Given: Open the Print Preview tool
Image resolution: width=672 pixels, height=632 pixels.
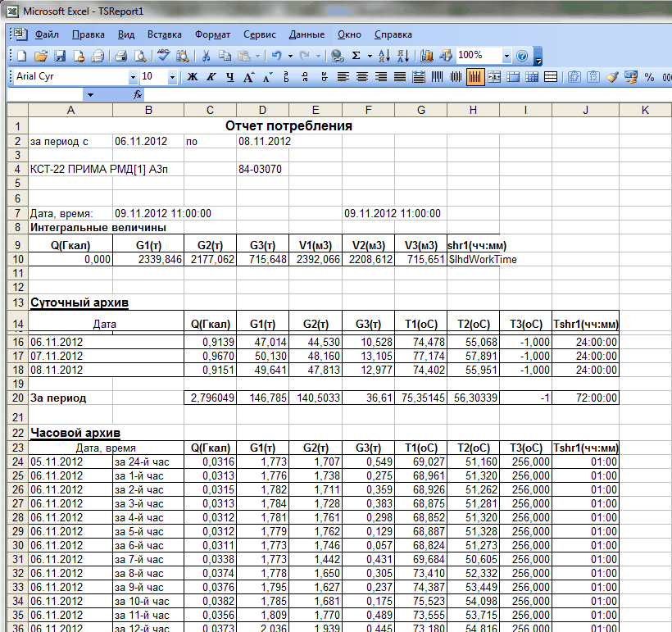Looking at the screenshot, I should [x=140, y=57].
